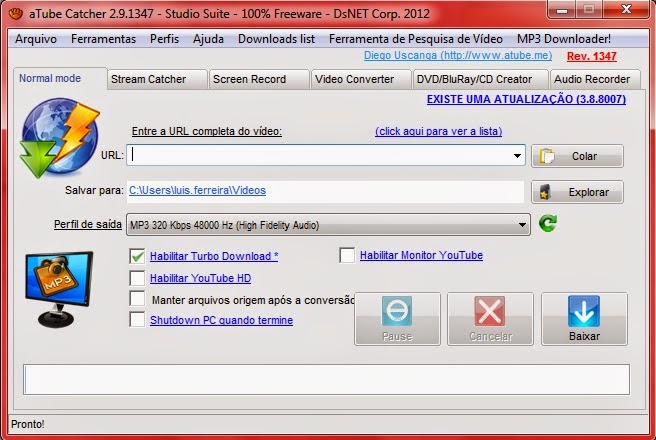Click EXISTE UMA ATUALIZAÇÃO update link
Screen dimensions: 656x440
(526, 99)
